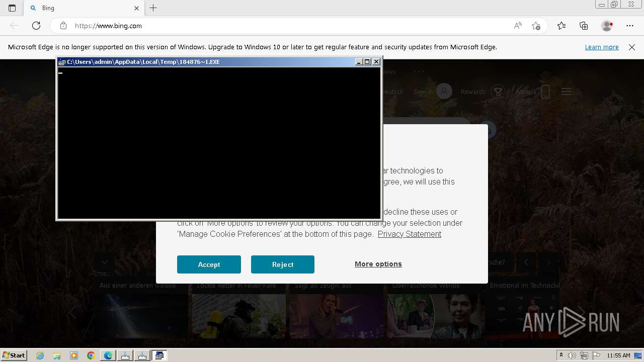This screenshot has height=362, width=644.
Task: Collapse the Bing news carousel with the chevron
Action: pos(105,262)
